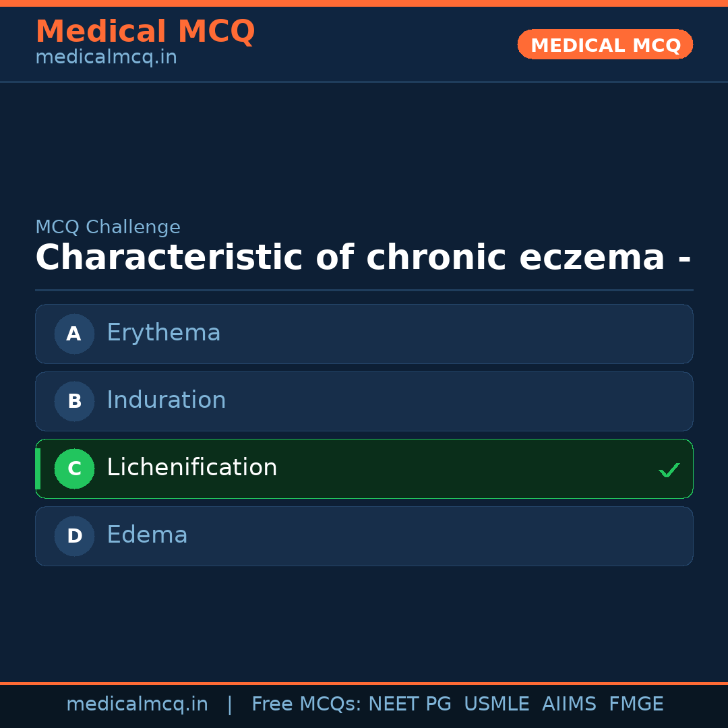Choose the Induration answer text
Screen dimensions: 728x728
[166, 400]
